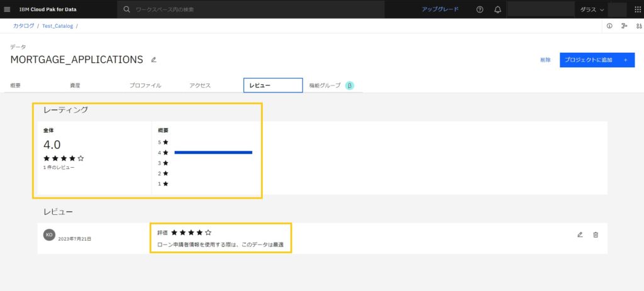Open the notifications bell

click(498, 9)
